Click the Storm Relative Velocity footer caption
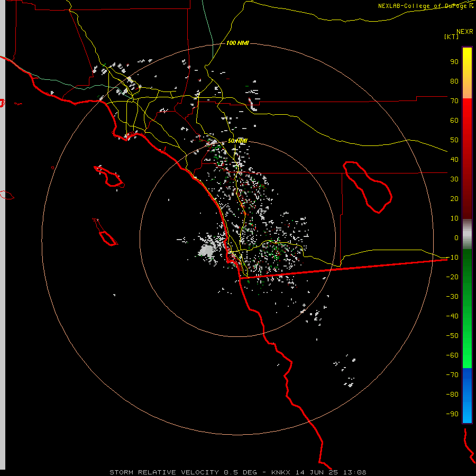The image size is (476, 476). 237,472
